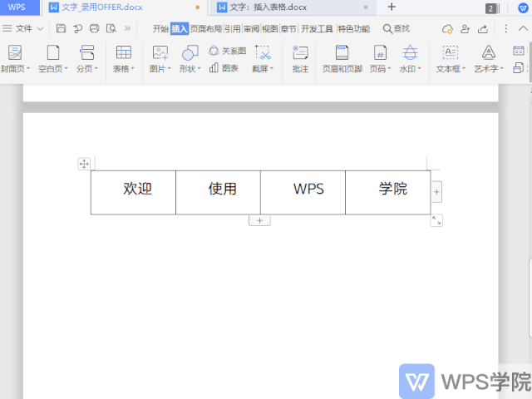The image size is (532, 399).
Task: Click the Print icon in quick toolbar
Action: click(x=94, y=28)
